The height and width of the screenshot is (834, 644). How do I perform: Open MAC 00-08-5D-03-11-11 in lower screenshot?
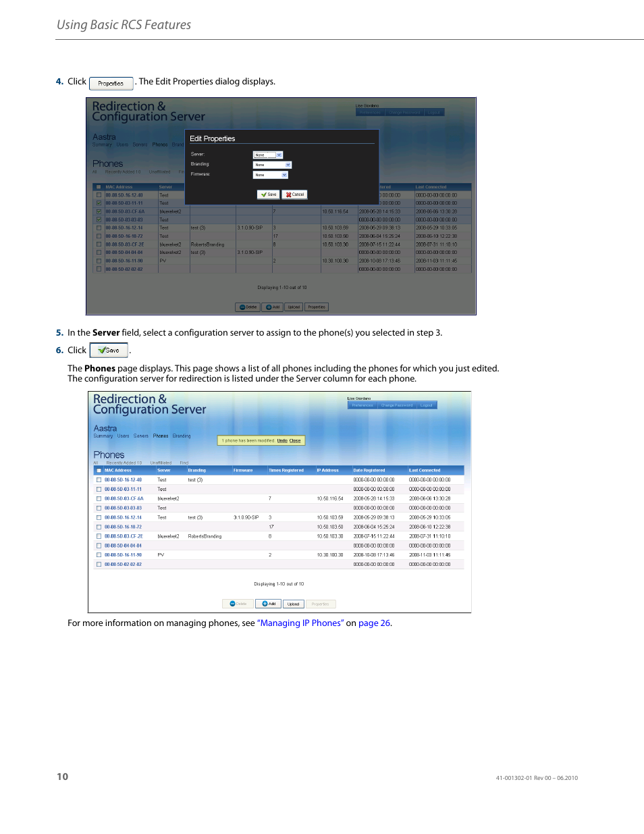coord(123,489)
